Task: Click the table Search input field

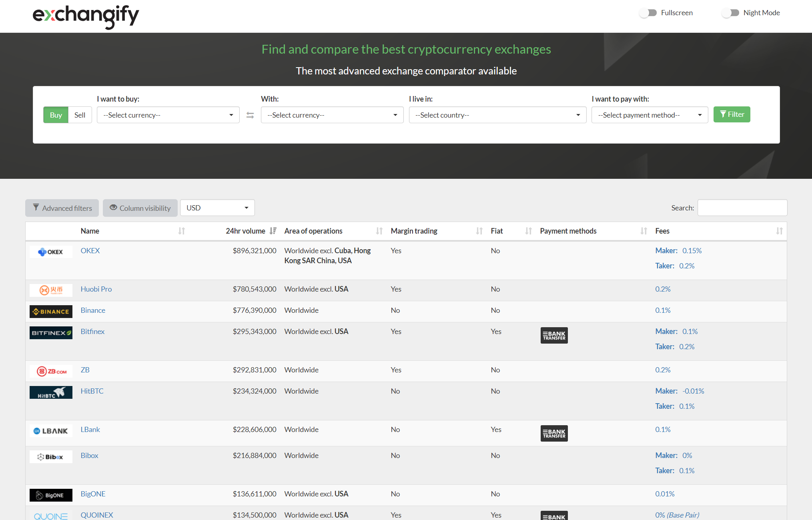Action: coord(742,208)
